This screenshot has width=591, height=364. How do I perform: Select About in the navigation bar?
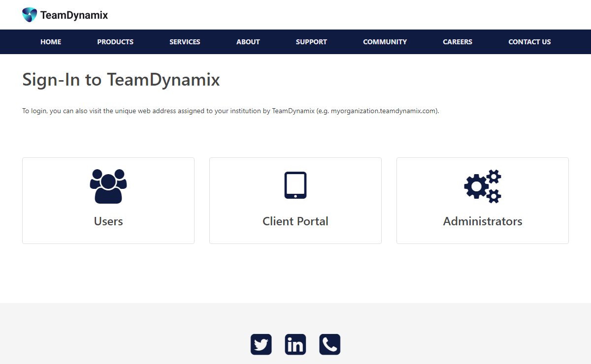(x=248, y=42)
